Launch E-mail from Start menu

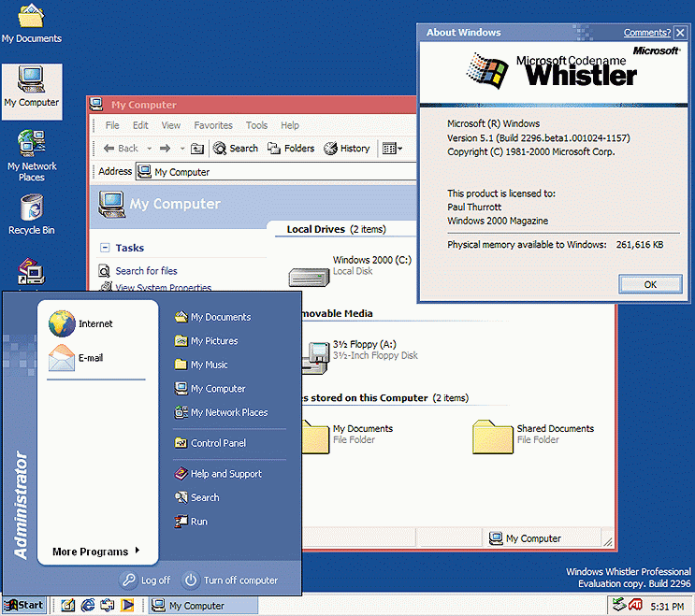click(x=77, y=357)
